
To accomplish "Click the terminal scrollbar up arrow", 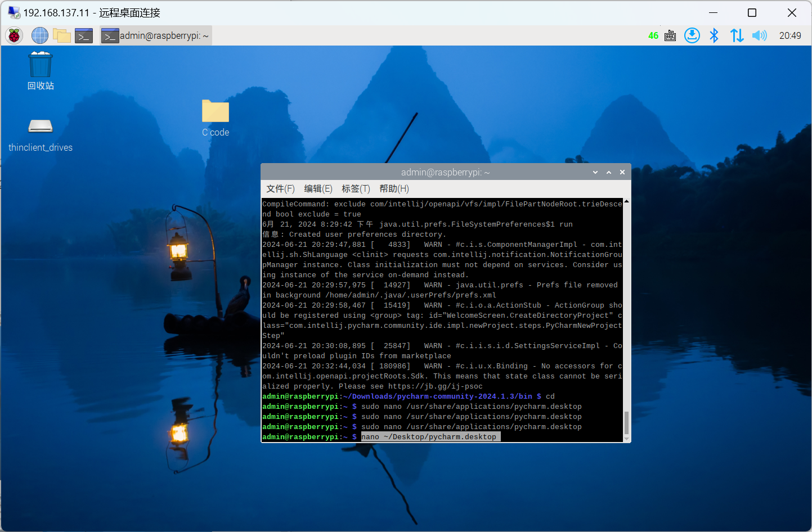I will (626, 201).
